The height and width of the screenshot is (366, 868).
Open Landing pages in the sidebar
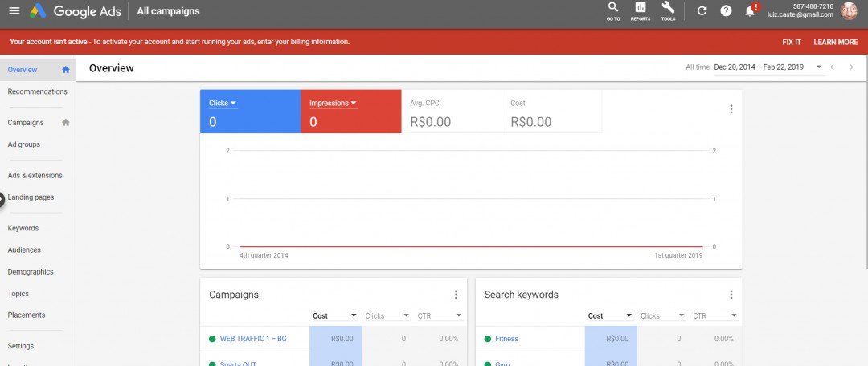(31, 197)
